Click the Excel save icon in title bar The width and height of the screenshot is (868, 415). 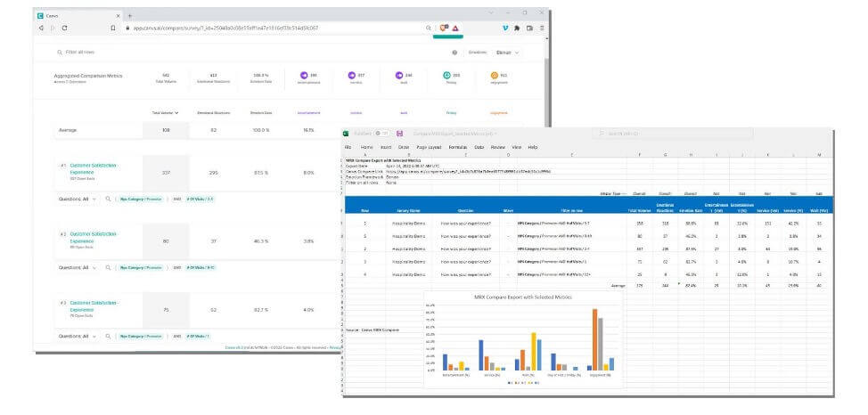point(399,134)
